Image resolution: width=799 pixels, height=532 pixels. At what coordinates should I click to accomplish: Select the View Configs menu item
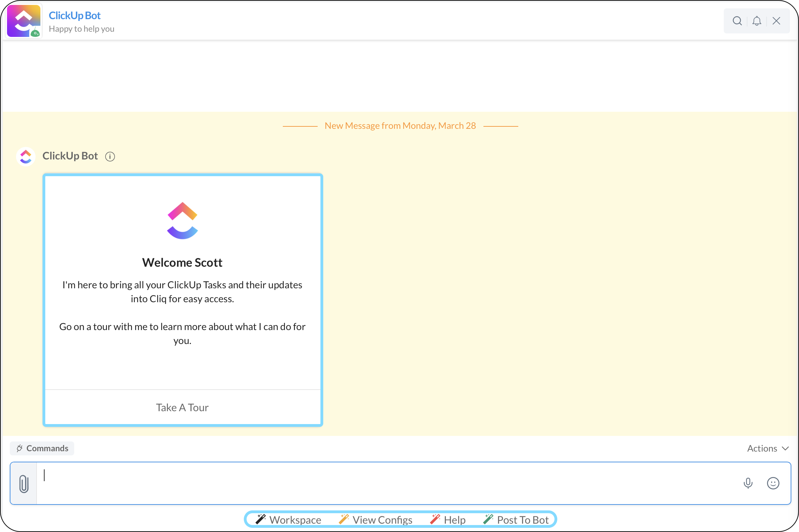click(376, 520)
